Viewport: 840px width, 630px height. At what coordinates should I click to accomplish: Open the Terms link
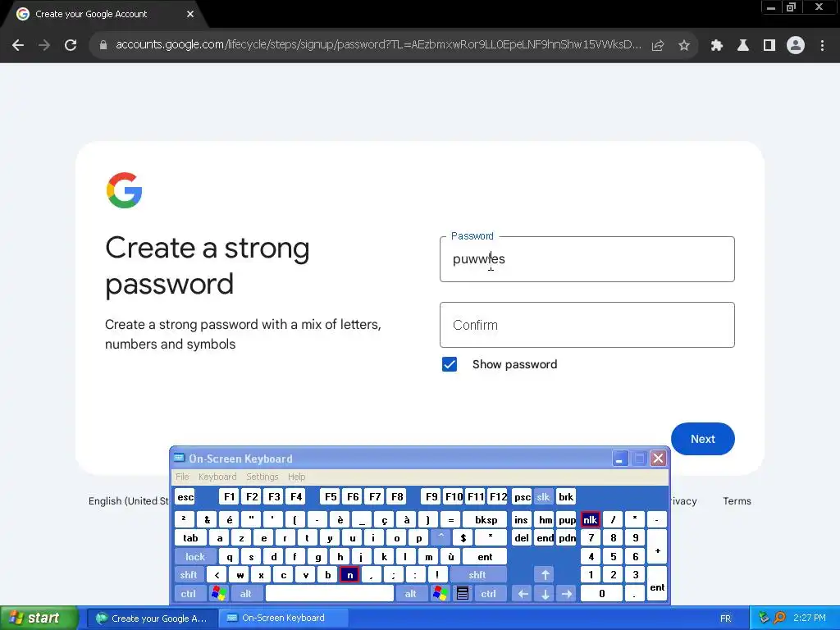[x=737, y=501]
